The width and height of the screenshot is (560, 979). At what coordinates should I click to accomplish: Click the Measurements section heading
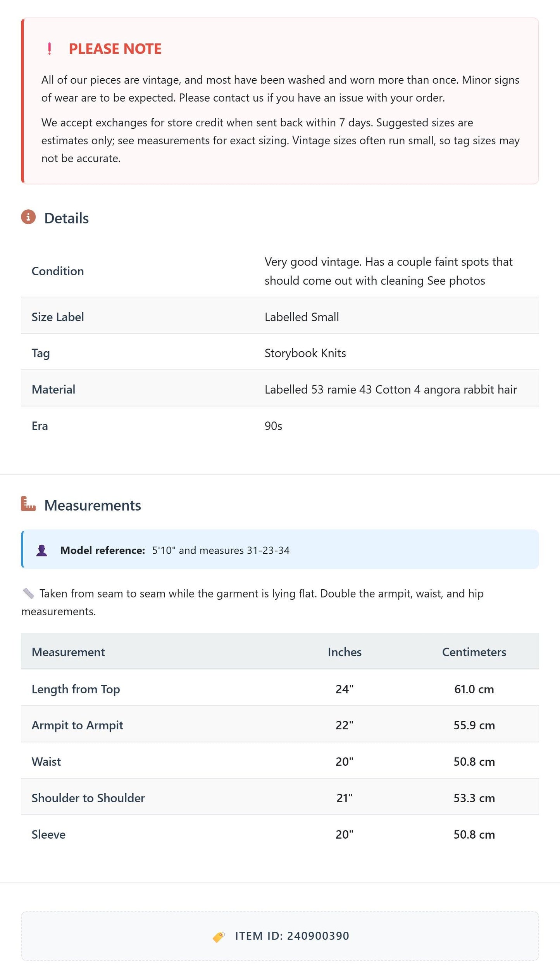coord(93,505)
